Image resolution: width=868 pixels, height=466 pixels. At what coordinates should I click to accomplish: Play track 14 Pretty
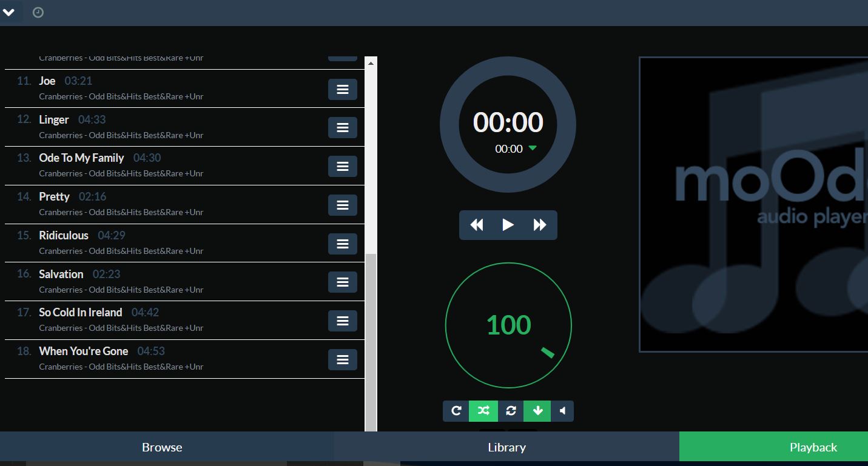click(x=185, y=204)
